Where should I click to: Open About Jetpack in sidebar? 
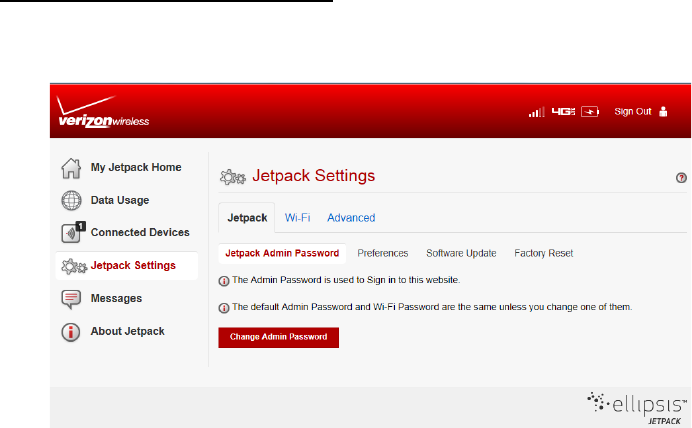tap(128, 331)
